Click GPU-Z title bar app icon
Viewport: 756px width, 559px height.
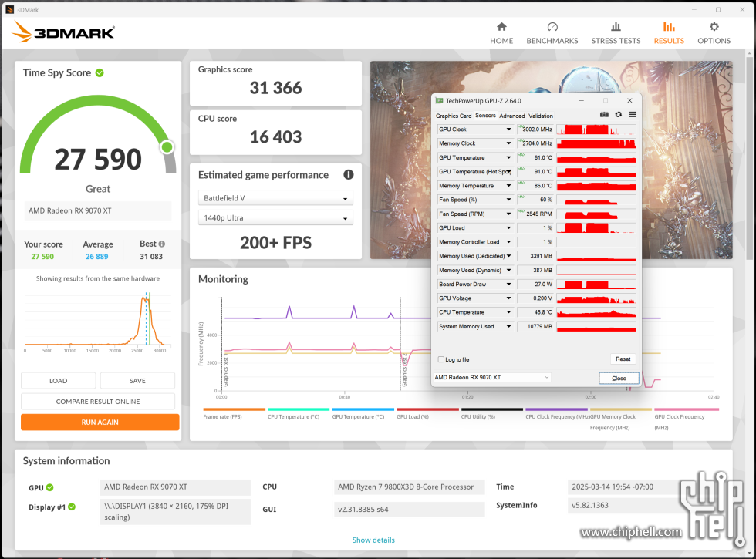pos(439,101)
